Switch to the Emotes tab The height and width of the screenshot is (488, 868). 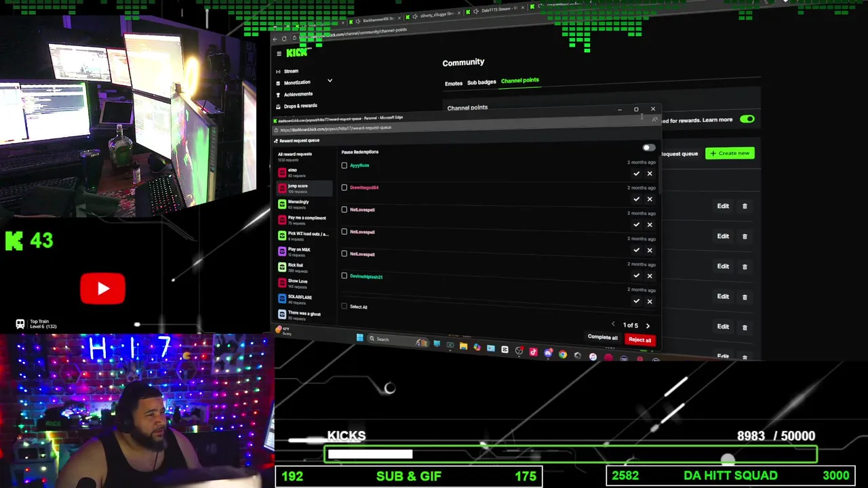coord(454,83)
